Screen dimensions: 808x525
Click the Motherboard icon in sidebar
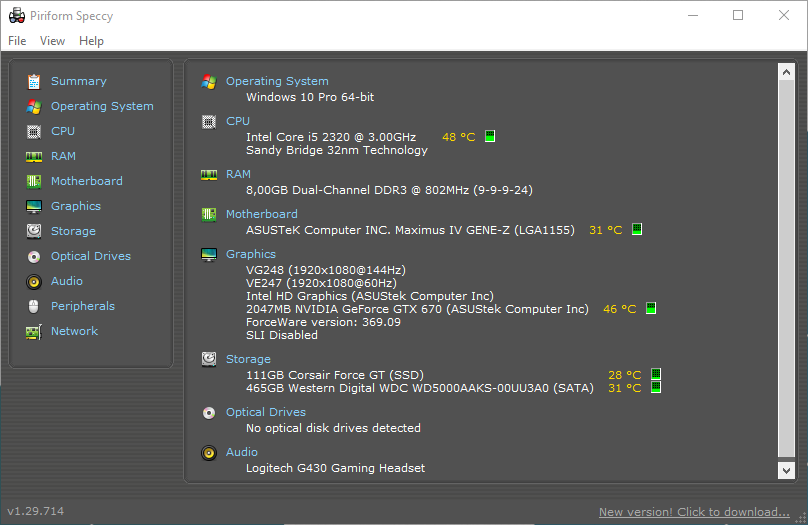(x=34, y=181)
